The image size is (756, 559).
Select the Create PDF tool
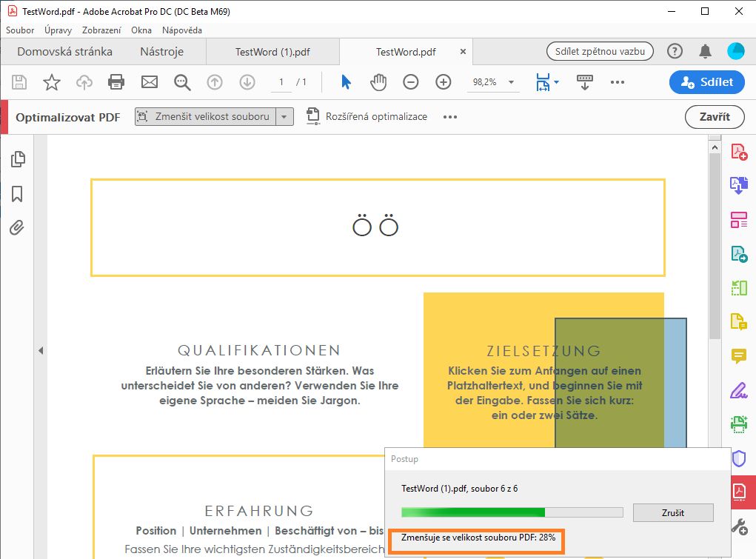click(x=738, y=151)
